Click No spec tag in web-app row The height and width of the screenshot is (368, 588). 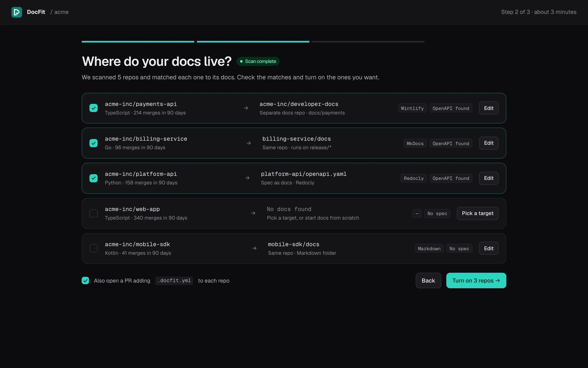(x=437, y=213)
